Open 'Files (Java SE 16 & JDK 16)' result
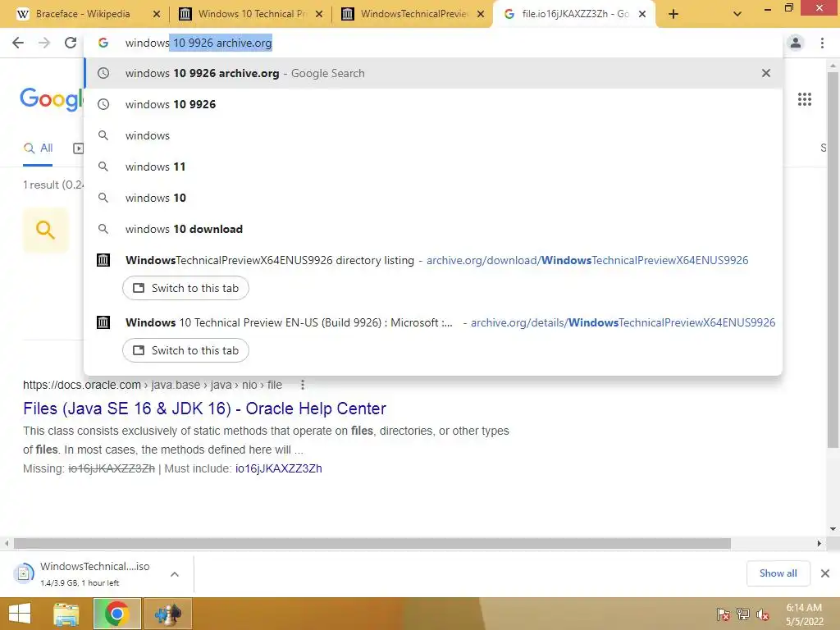The width and height of the screenshot is (840, 630). coord(204,409)
